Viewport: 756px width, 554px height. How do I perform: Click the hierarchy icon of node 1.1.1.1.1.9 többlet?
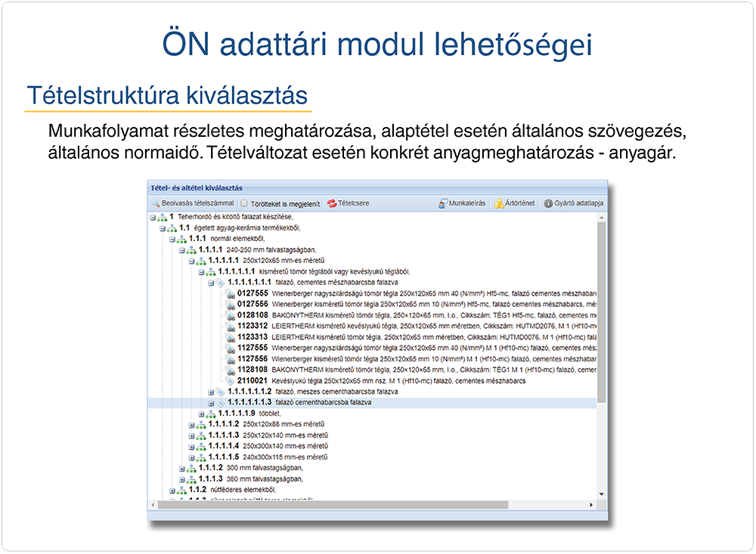[x=210, y=414]
